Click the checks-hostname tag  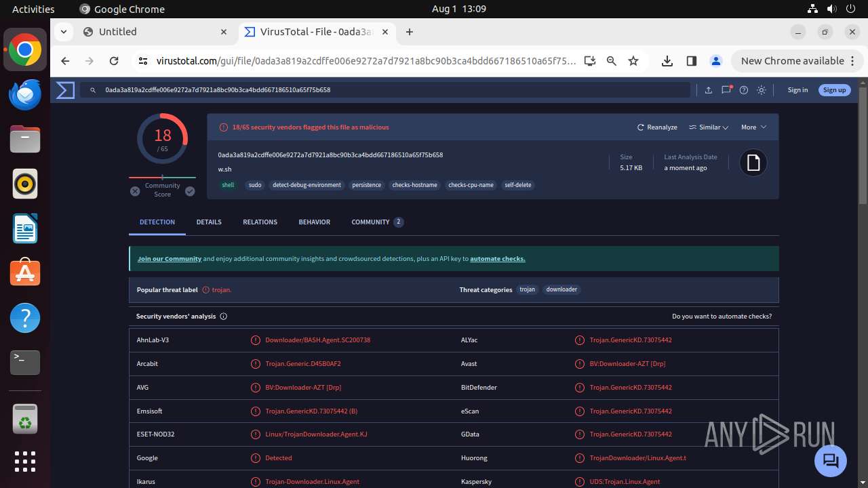[415, 185]
